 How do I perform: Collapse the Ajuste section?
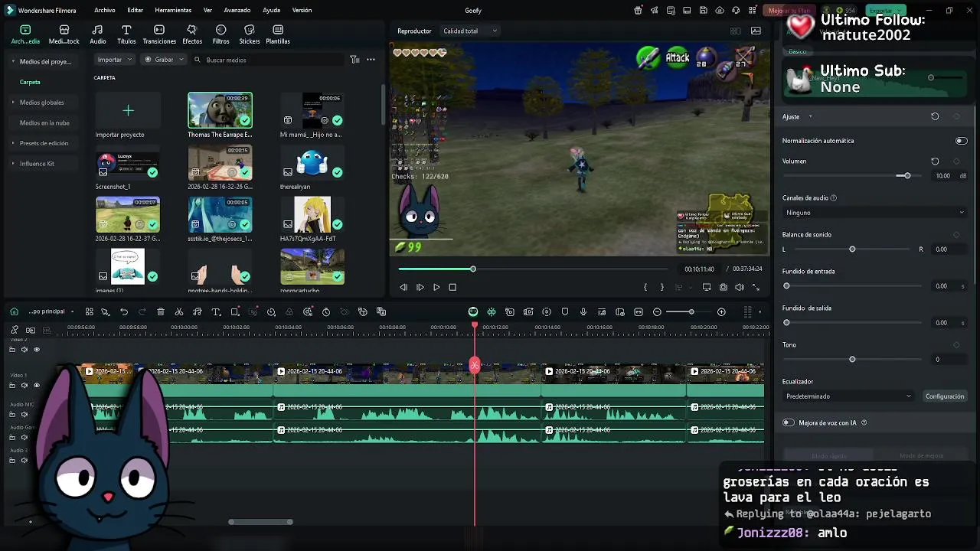[810, 117]
